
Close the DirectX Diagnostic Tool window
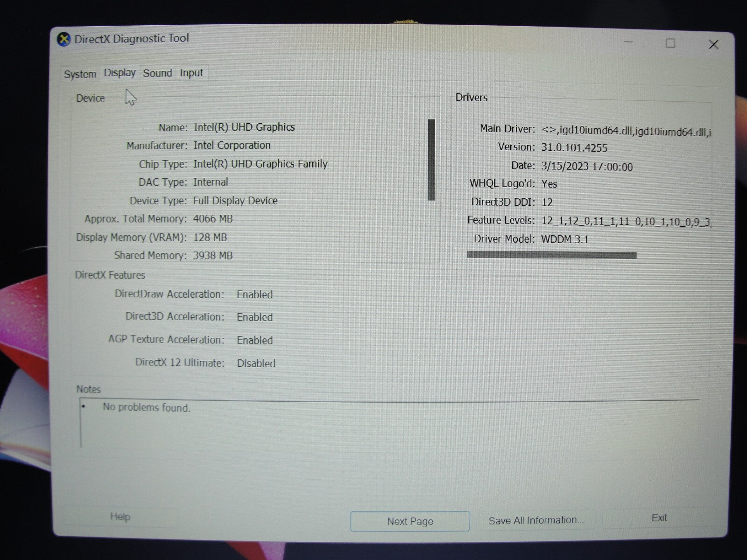(x=713, y=44)
